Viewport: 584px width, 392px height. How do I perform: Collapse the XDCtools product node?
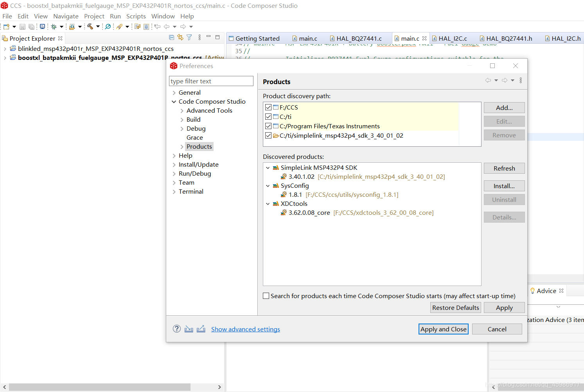(268, 204)
